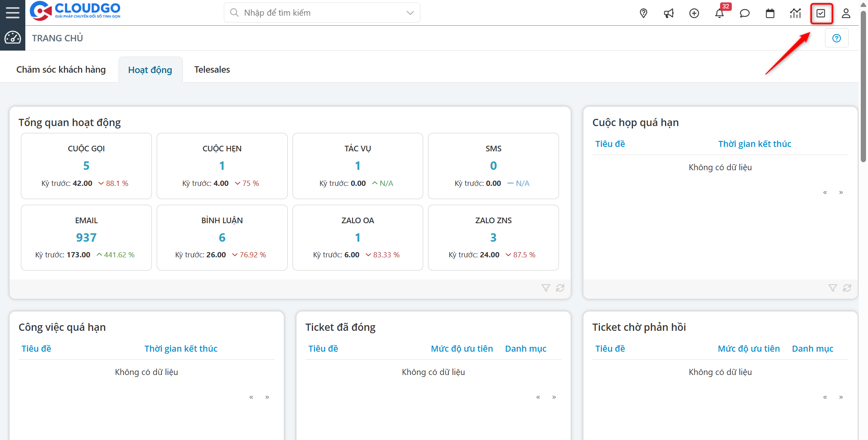Open the hamburger main menu
The image size is (868, 440).
(x=12, y=12)
